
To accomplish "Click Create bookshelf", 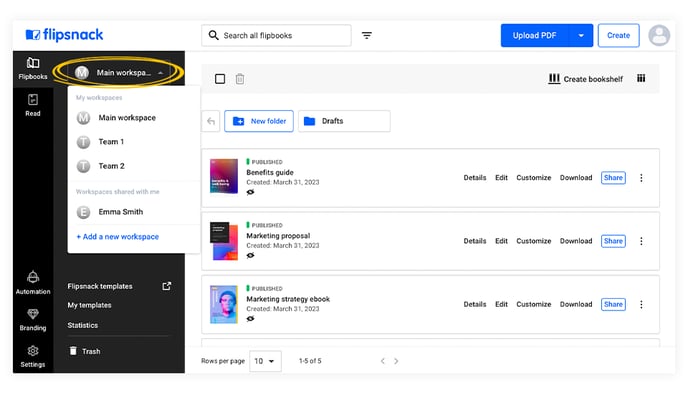I will tap(585, 79).
